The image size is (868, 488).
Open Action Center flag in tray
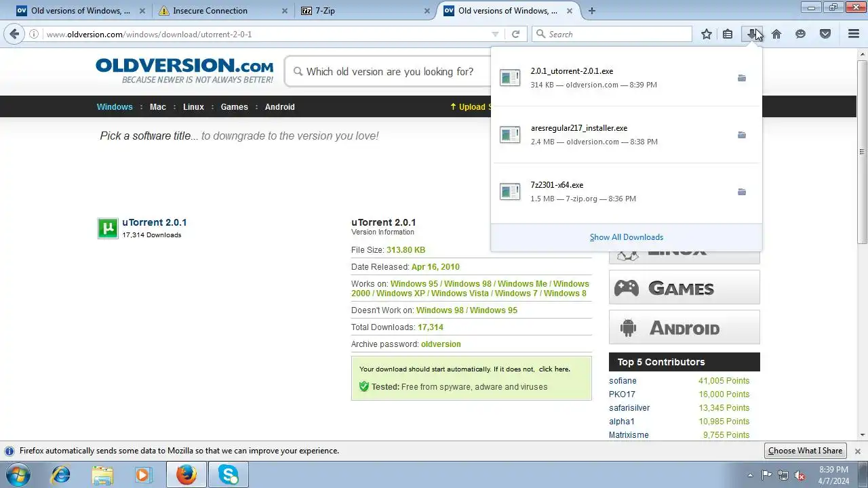pos(767,475)
